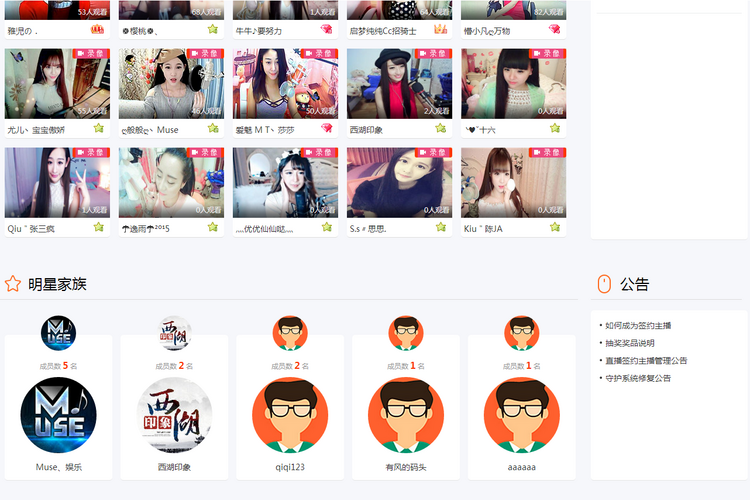The width and height of the screenshot is (750, 500).
Task: Click the star icon beside 明星家族 heading
Action: click(x=13, y=284)
